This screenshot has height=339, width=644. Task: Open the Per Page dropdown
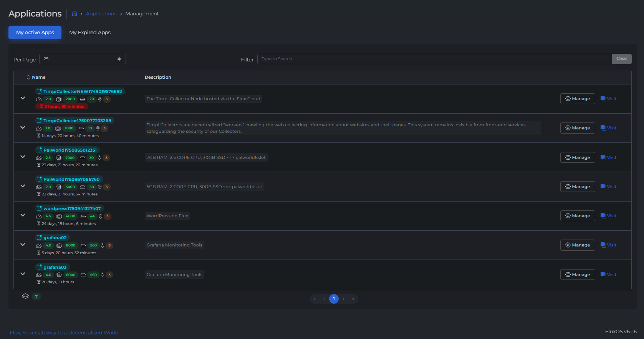pyautogui.click(x=82, y=59)
